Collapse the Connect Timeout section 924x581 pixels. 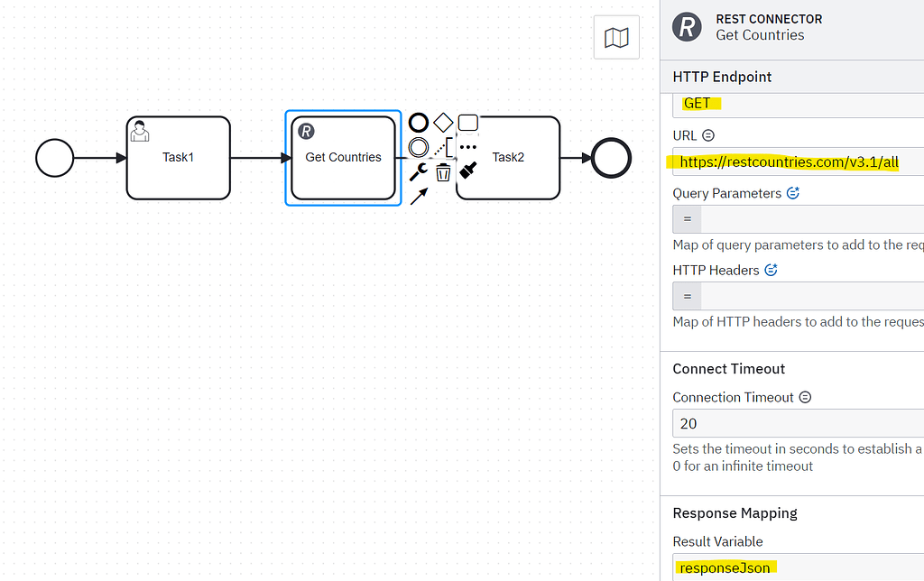(x=728, y=368)
